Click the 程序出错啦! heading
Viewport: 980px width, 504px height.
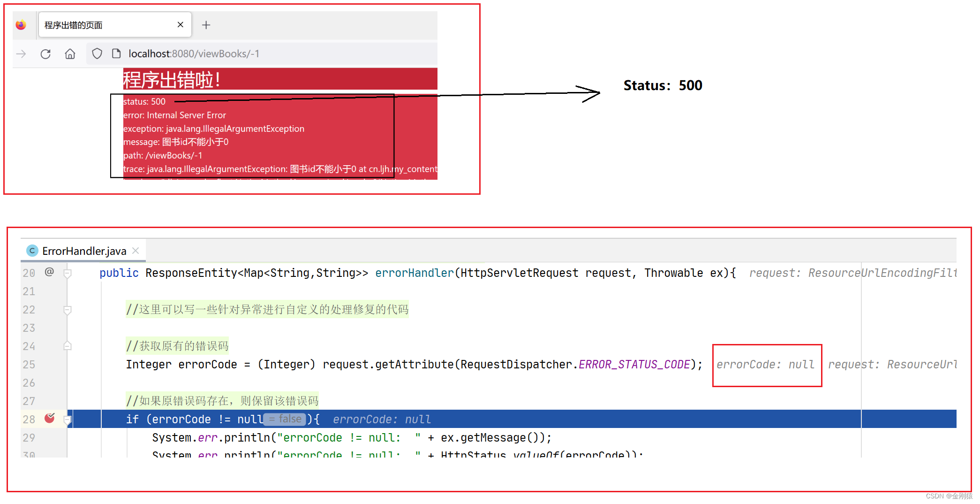pos(172,80)
